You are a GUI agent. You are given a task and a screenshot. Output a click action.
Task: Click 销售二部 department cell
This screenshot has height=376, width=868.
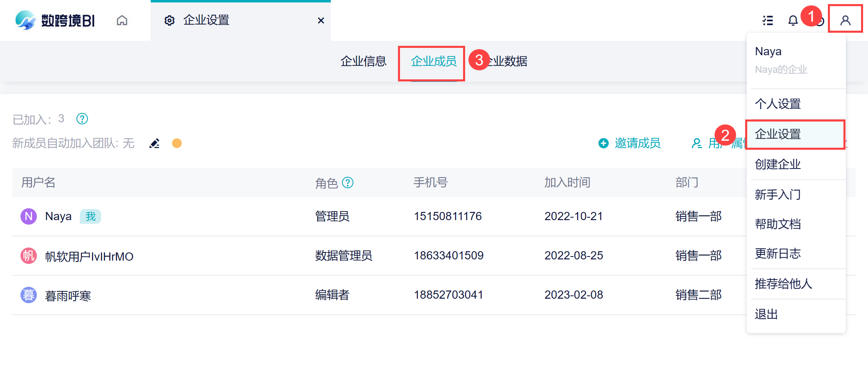pyautogui.click(x=698, y=295)
